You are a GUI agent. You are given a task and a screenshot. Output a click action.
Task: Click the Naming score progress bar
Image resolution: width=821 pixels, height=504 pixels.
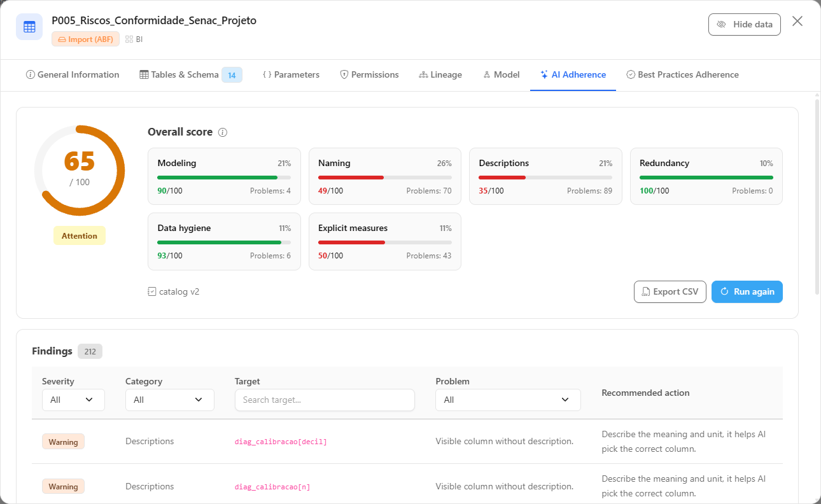tap(385, 178)
